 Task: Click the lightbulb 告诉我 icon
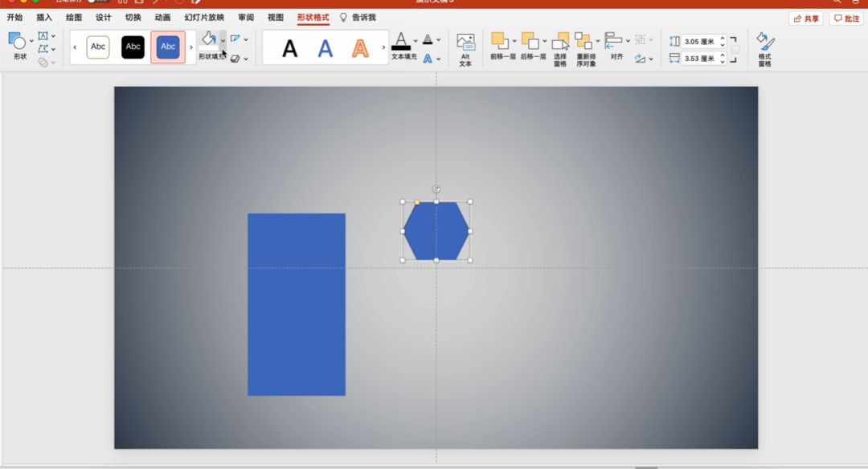point(343,18)
